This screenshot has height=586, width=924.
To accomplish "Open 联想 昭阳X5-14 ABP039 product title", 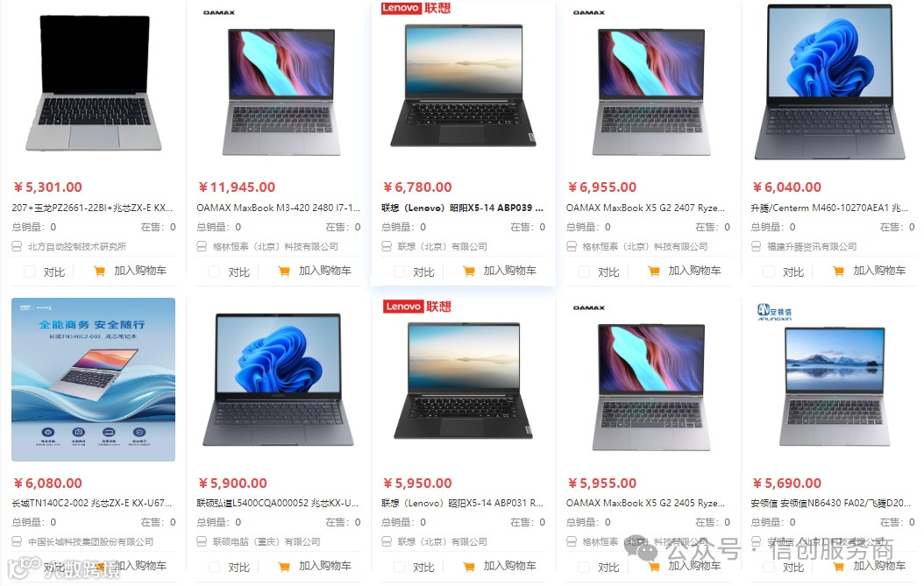I will pyautogui.click(x=463, y=208).
